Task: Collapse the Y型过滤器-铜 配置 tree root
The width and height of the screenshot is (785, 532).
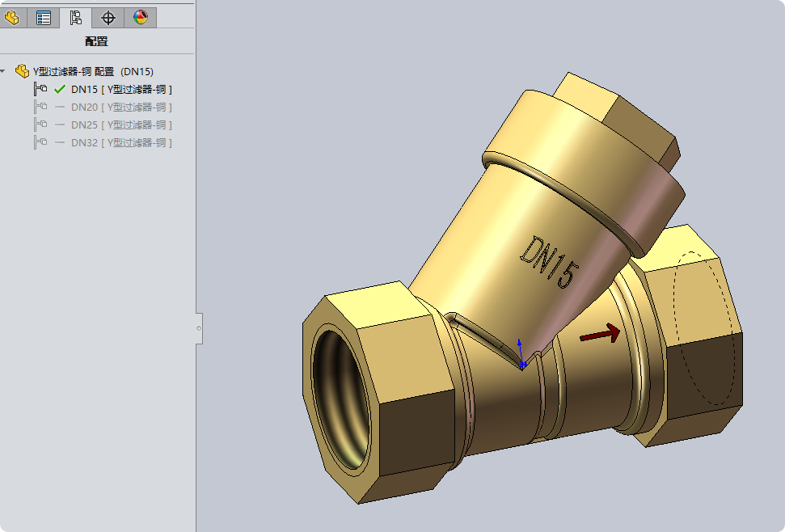Action: point(3,72)
